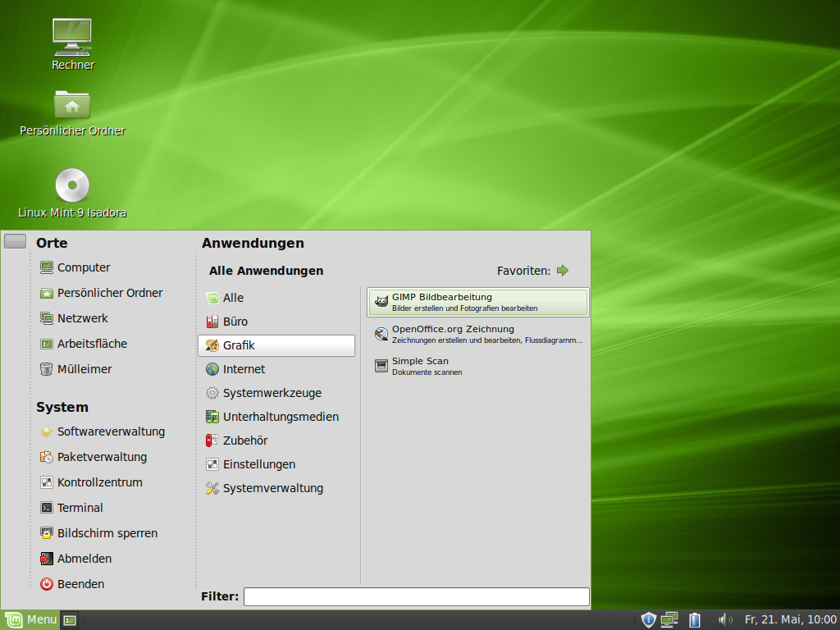Open the Softwareverwaltung icon
The width and height of the screenshot is (840, 630).
pos(110,431)
